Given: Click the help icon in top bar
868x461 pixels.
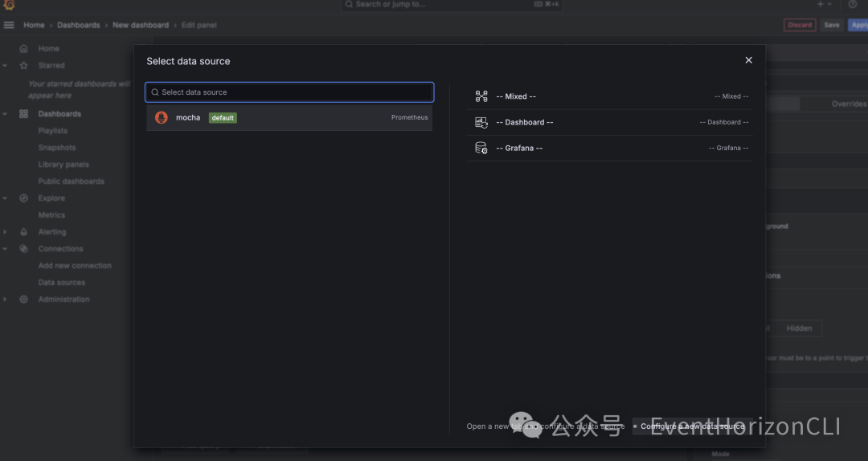Looking at the screenshot, I should 853,5.
